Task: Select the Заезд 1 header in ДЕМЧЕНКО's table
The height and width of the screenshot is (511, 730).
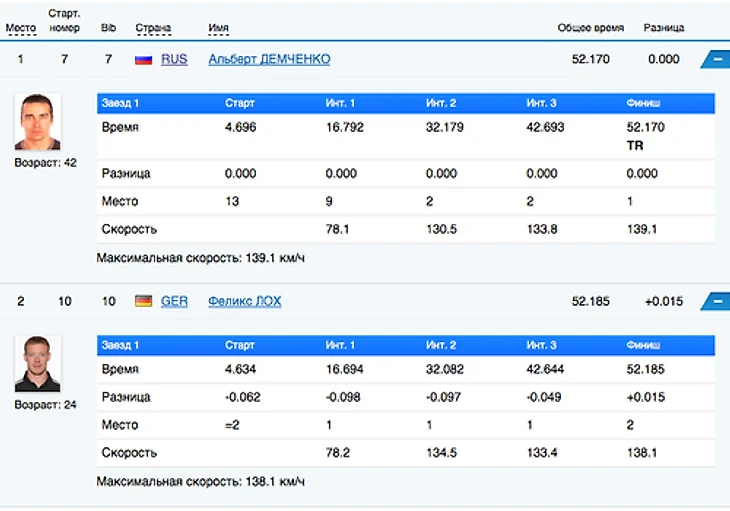Action: (x=120, y=103)
